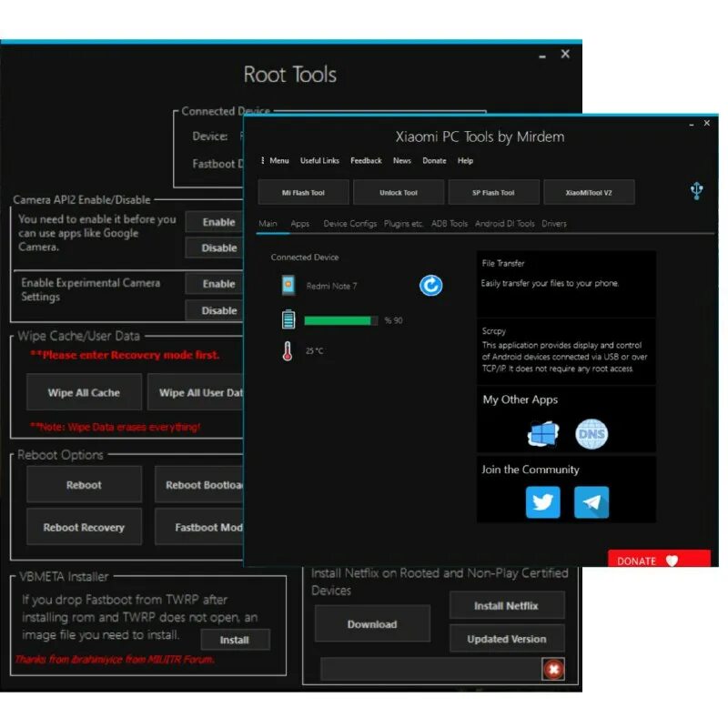This screenshot has width=728, height=728.
Task: Open the Twitter community link
Action: (542, 502)
